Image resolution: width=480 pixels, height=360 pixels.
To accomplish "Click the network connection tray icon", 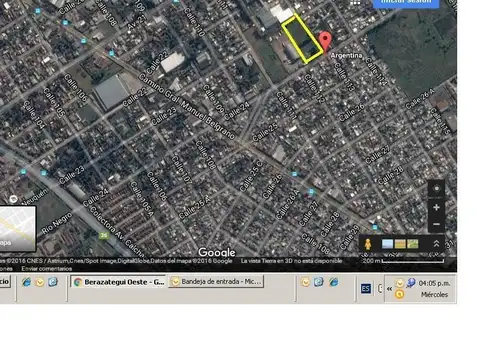I will 411,283.
